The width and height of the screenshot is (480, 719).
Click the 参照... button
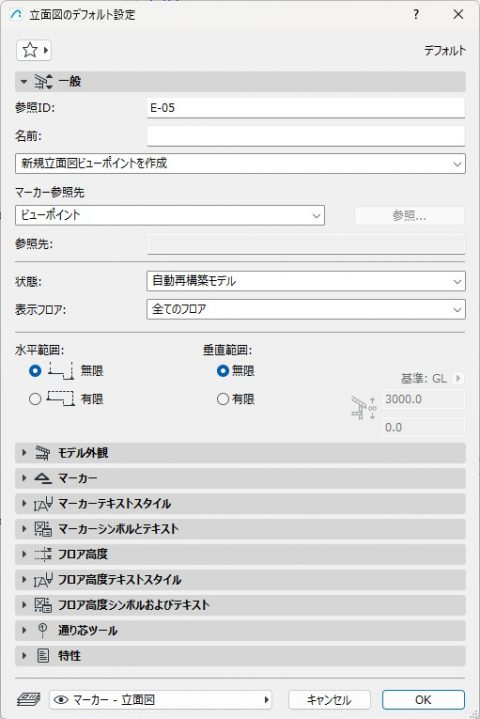409,216
